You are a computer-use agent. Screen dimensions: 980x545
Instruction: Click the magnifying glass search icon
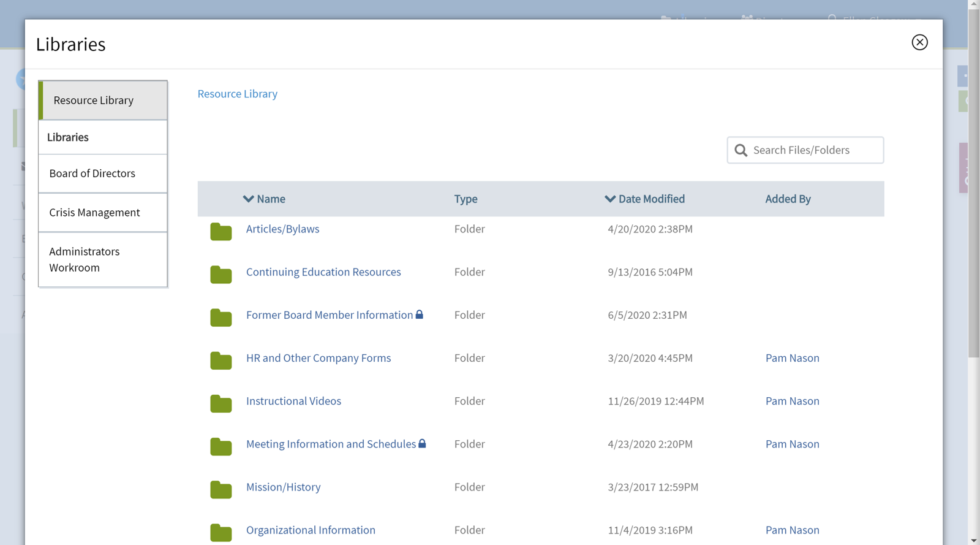pos(741,150)
